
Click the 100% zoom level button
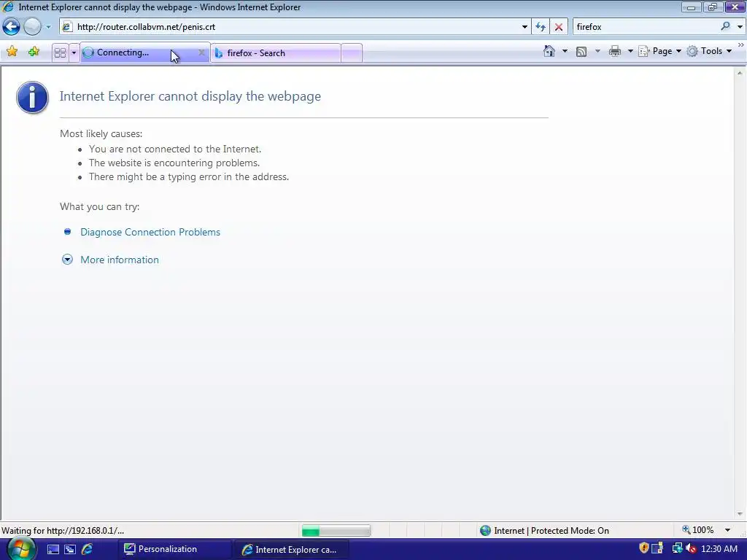click(x=698, y=530)
